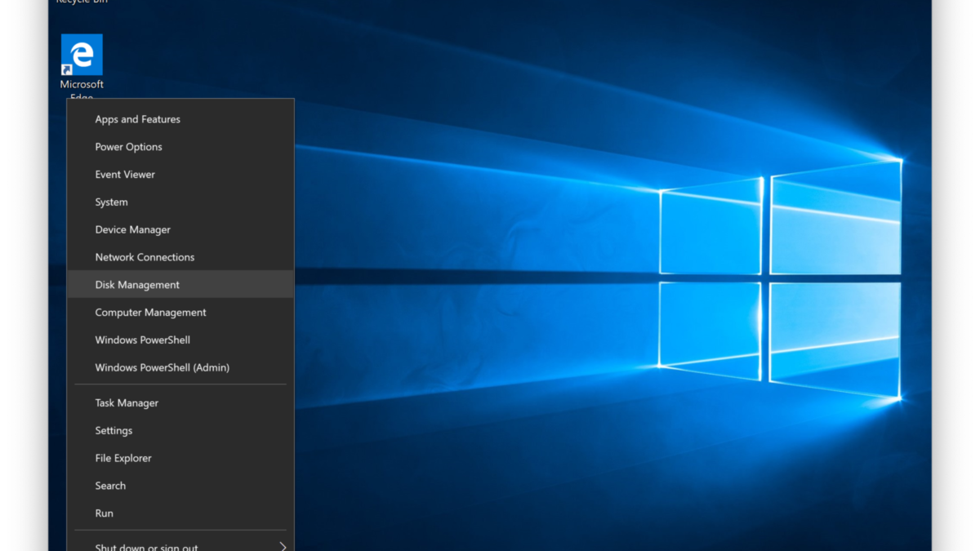The height and width of the screenshot is (551, 980).
Task: Open Task Manager from the menu
Action: (x=127, y=403)
